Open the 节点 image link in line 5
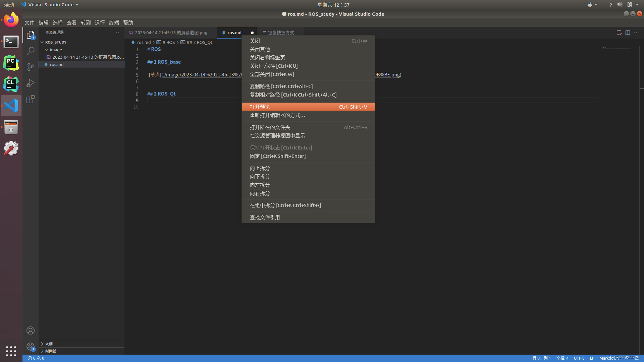The image size is (644, 362). pyautogui.click(x=155, y=74)
